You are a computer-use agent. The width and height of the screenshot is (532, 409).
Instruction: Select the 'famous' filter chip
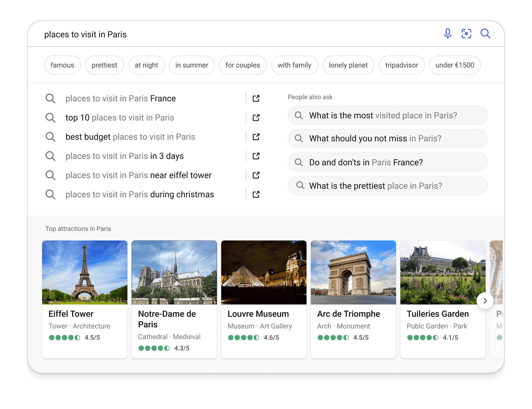tap(62, 65)
